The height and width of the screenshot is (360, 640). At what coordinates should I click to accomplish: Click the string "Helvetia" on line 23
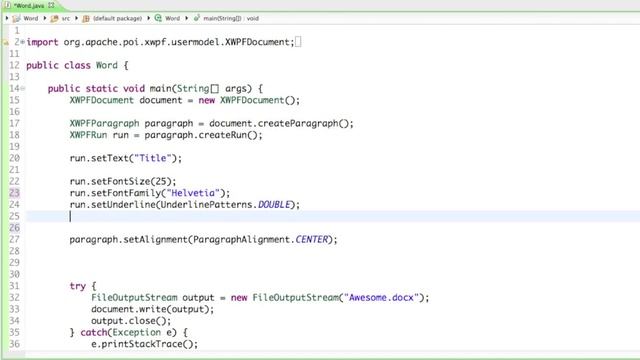tap(193, 193)
